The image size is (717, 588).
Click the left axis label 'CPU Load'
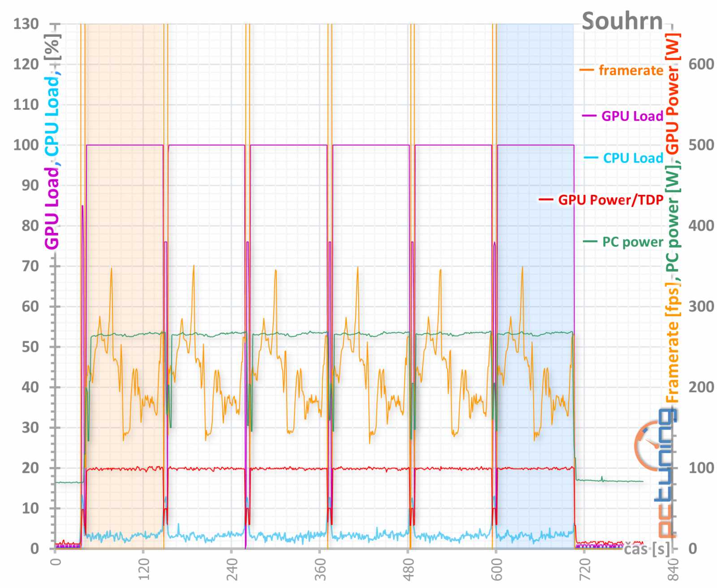coord(52,116)
